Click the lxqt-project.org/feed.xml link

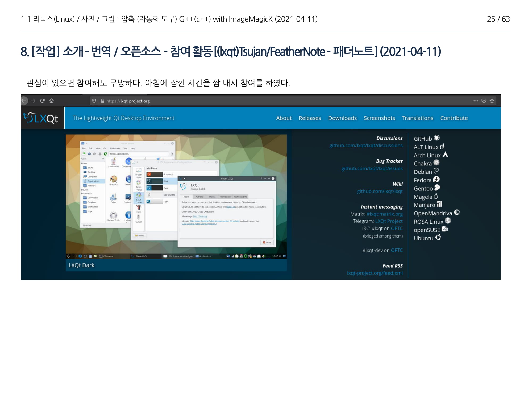point(375,273)
